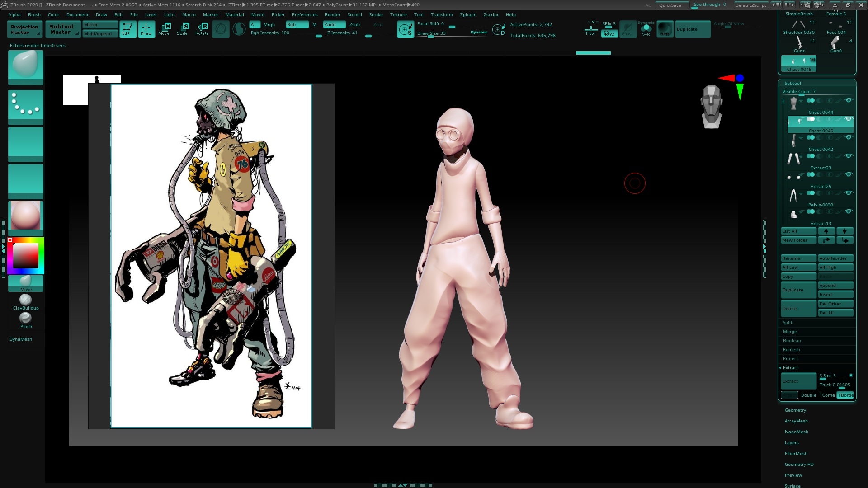Click the New Folder button
The height and width of the screenshot is (488, 868).
pyautogui.click(x=798, y=240)
